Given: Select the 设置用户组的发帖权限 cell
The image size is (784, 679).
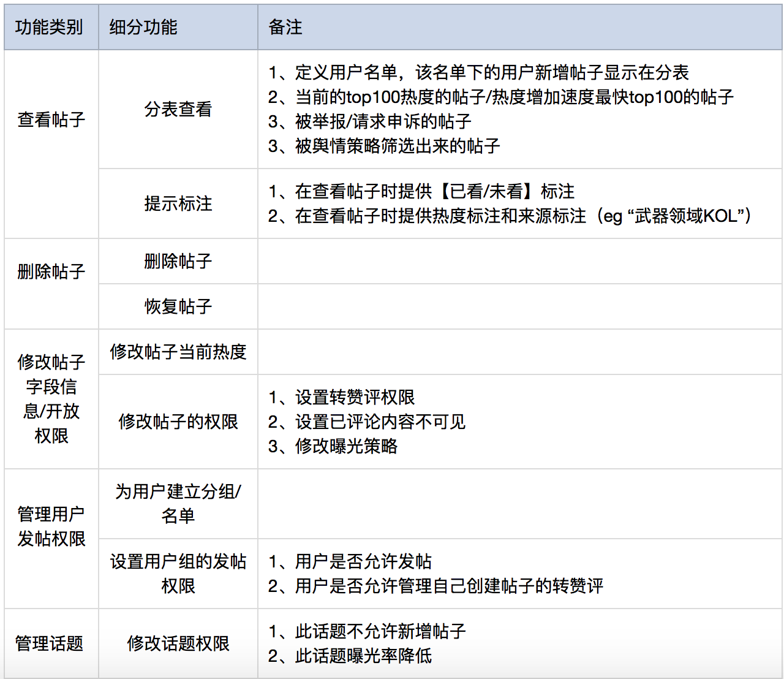Looking at the screenshot, I should click(178, 574).
